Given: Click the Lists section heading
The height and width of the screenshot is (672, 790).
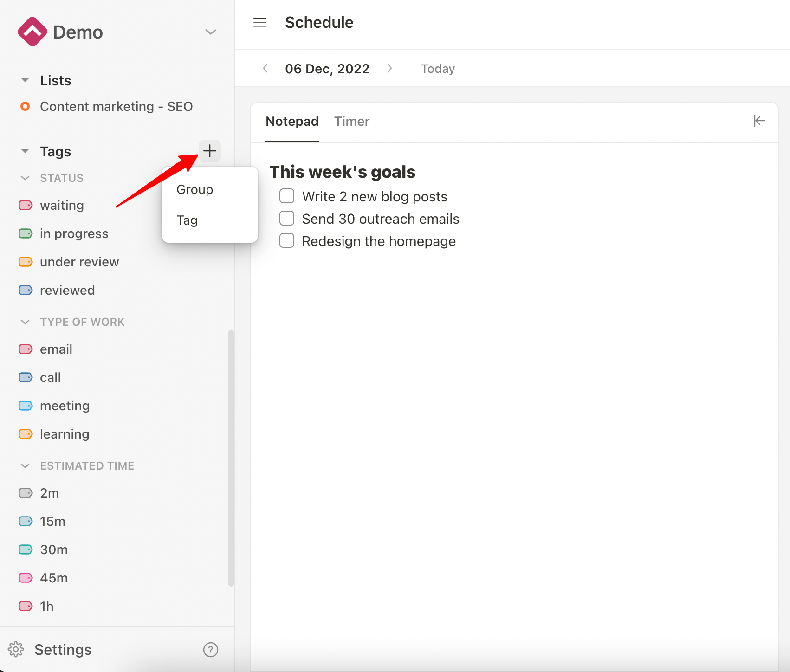Looking at the screenshot, I should coord(56,80).
